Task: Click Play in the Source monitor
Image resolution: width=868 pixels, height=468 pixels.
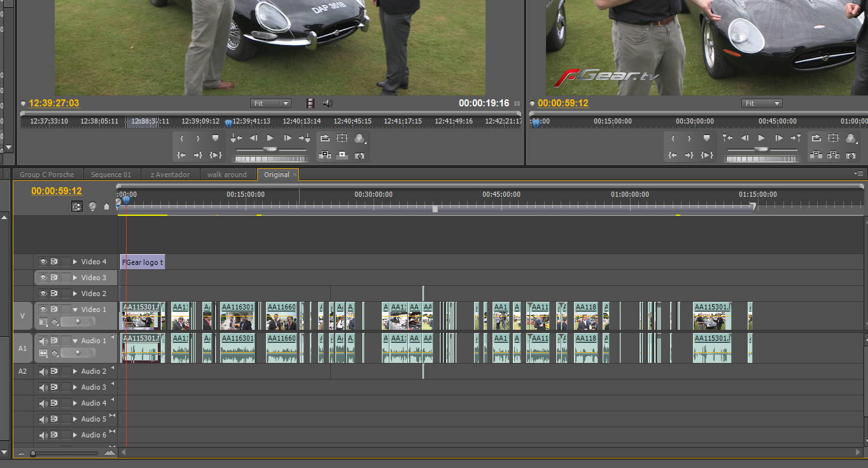Action: click(x=270, y=138)
